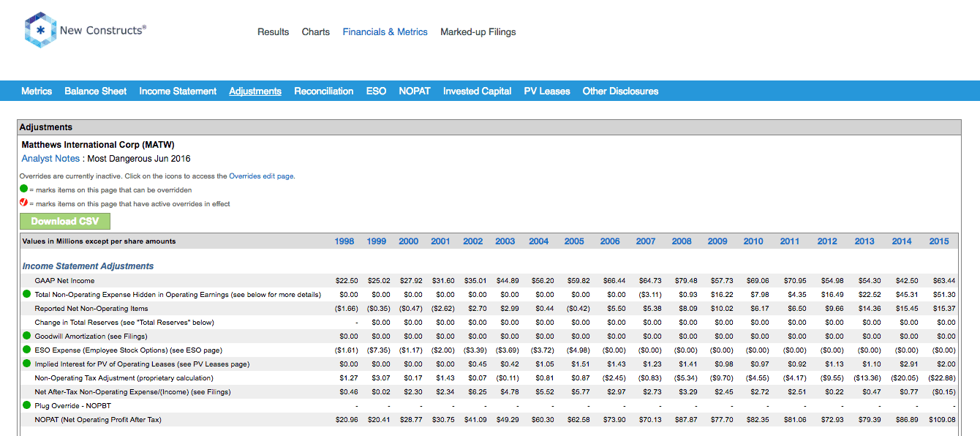Click the 1998 column header
The image size is (980, 436).
click(344, 241)
